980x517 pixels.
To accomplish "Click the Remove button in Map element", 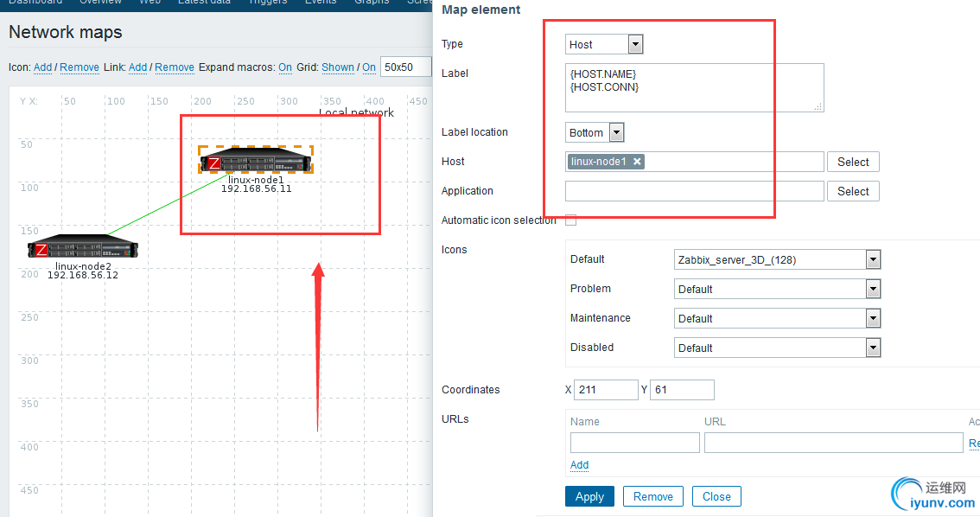I will [653, 496].
